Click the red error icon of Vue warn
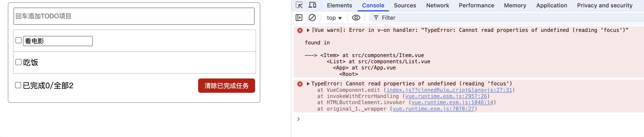This screenshot has height=137, width=644. [x=300, y=30]
